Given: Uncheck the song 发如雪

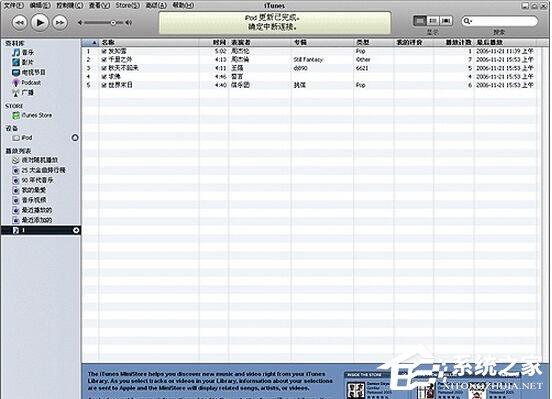Looking at the screenshot, I should click(x=104, y=51).
